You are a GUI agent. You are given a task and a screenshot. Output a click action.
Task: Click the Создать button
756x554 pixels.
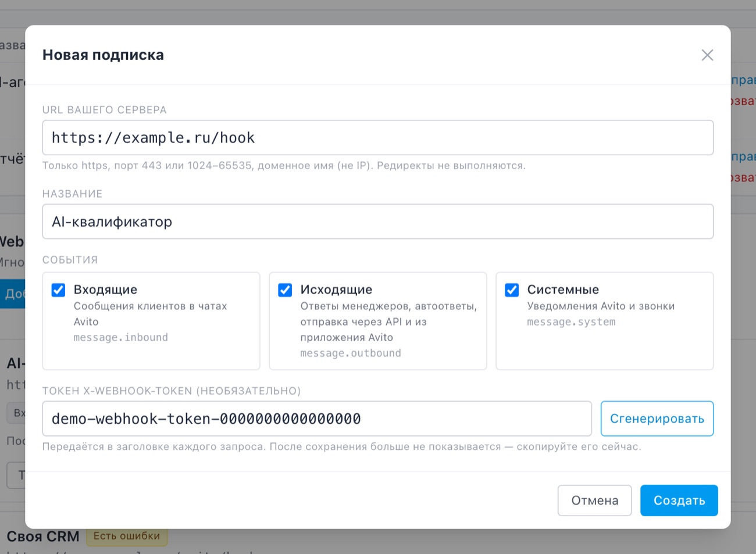[x=679, y=501]
